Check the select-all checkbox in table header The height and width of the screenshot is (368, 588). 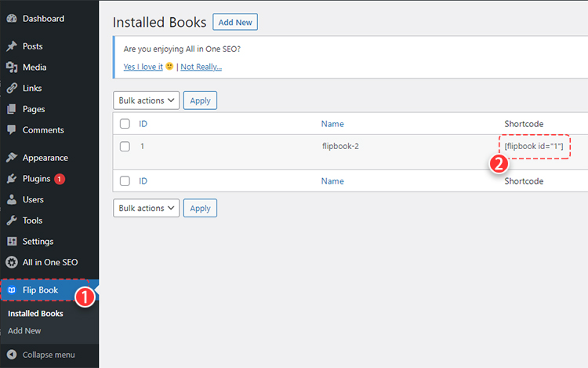click(x=125, y=124)
